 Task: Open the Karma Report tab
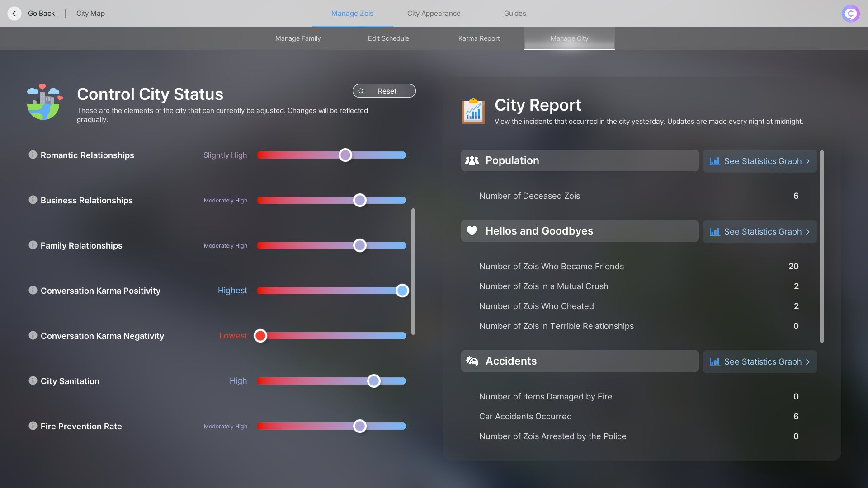[479, 38]
